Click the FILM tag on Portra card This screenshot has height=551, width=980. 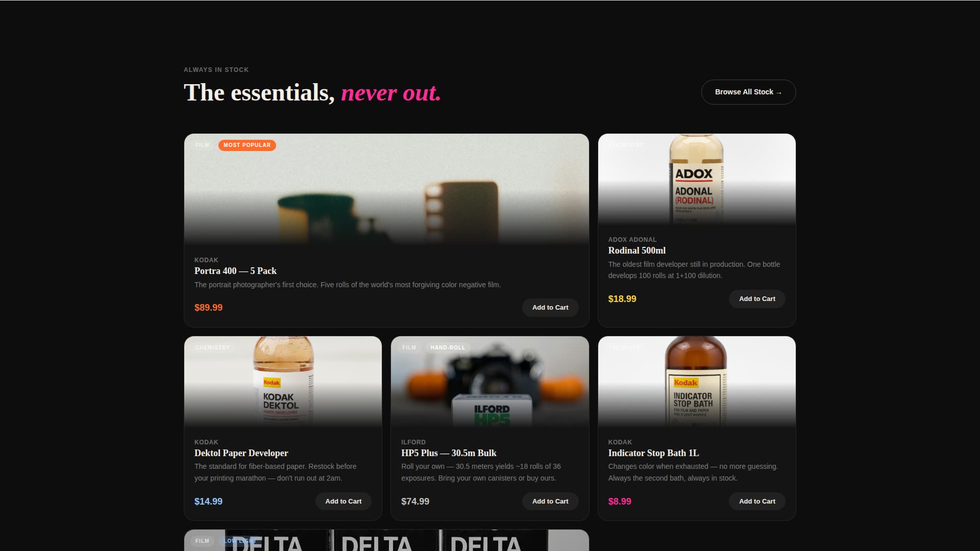click(x=202, y=145)
